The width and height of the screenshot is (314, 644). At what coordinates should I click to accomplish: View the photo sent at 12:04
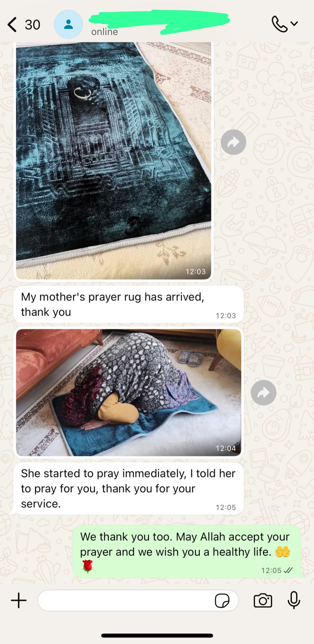(128, 392)
